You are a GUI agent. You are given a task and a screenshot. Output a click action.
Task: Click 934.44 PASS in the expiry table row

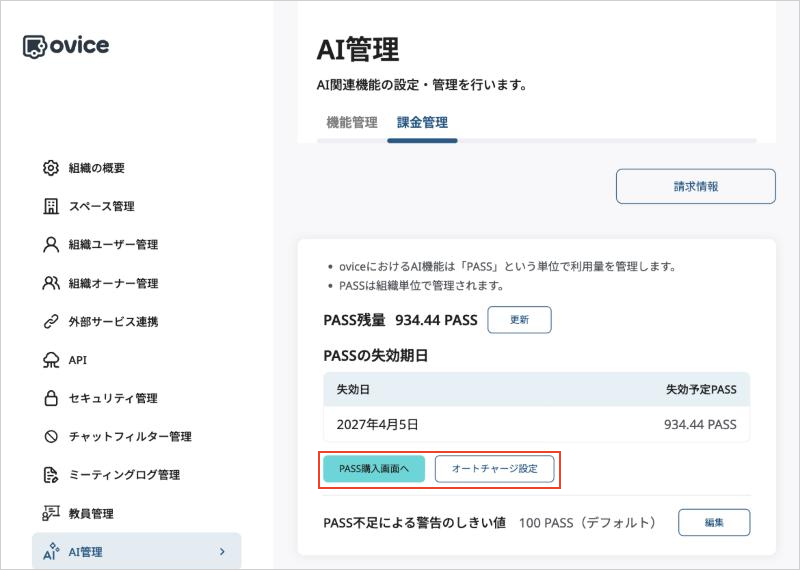tap(700, 425)
